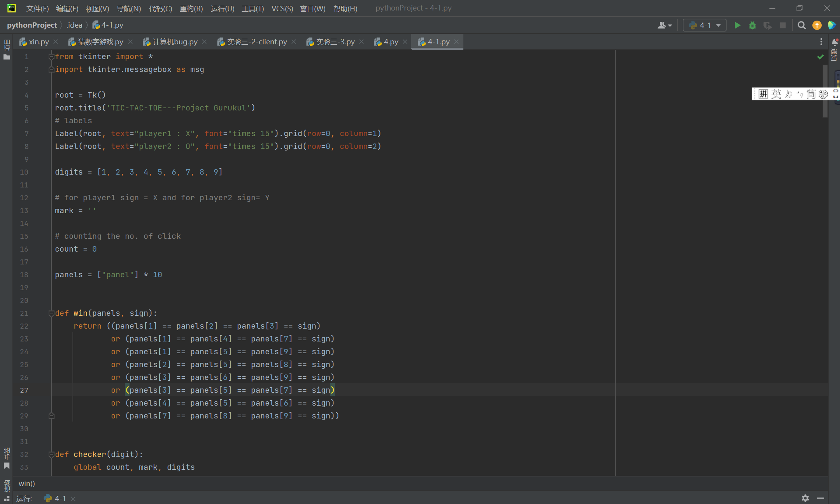Viewport: 840px width, 504px height.
Task: Close the xin.py tab
Action: pyautogui.click(x=56, y=42)
